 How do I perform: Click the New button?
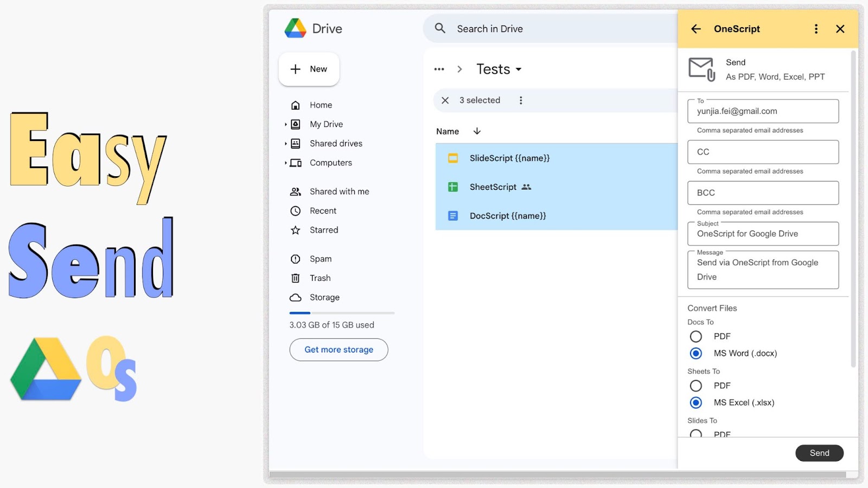(309, 69)
